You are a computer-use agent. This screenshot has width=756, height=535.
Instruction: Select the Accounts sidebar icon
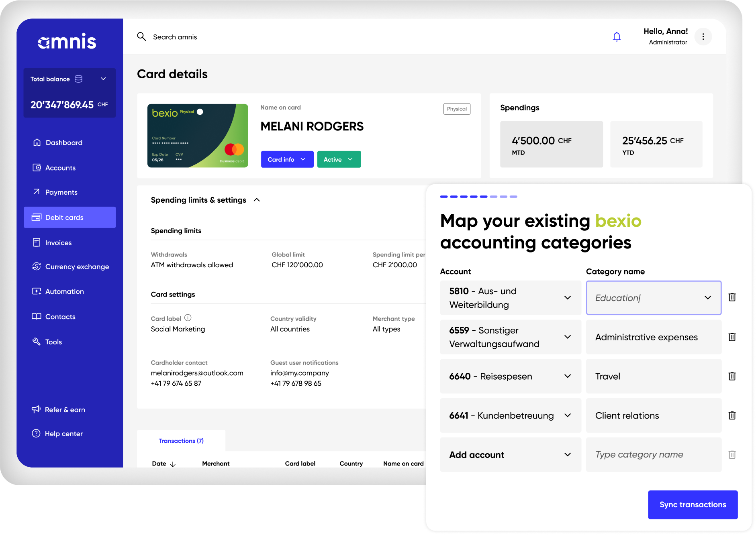[x=36, y=168]
